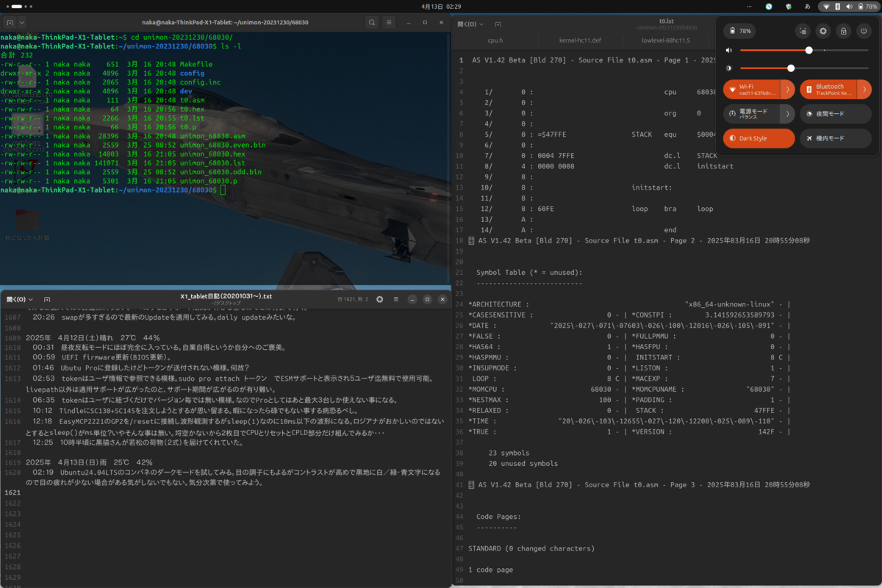The height and width of the screenshot is (588, 882).
Task: Expand the Bluetooth devices submenu
Action: pyautogui.click(x=864, y=90)
